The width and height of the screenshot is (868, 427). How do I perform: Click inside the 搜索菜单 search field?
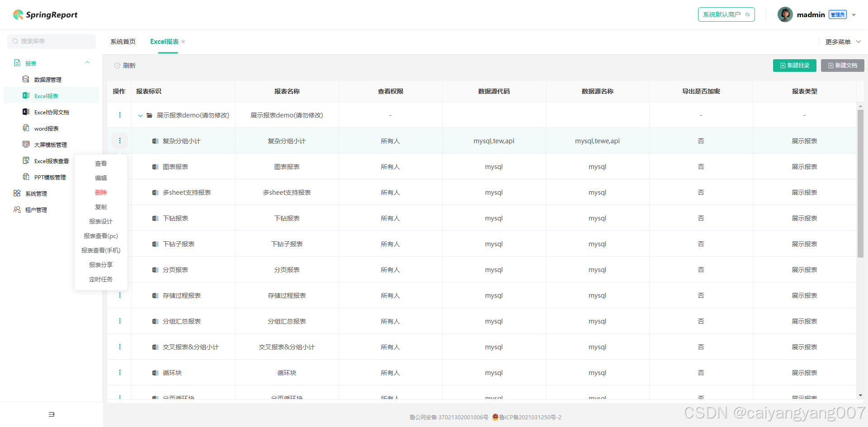tap(51, 41)
